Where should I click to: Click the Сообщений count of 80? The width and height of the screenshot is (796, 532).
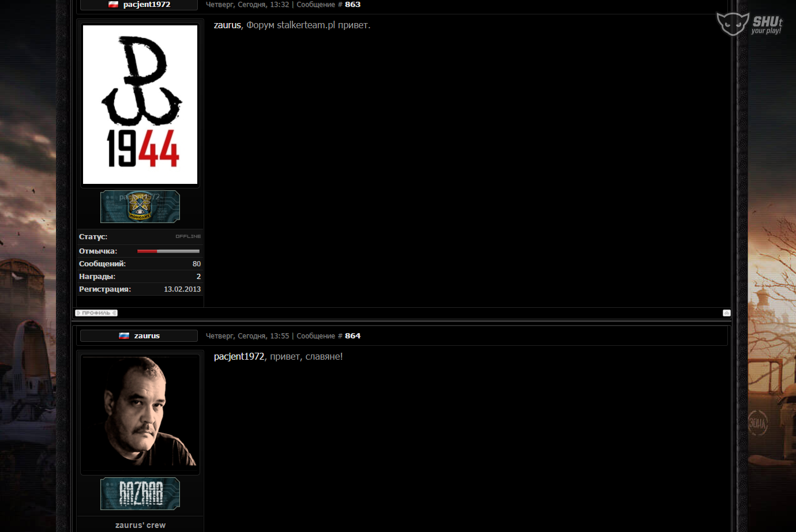(196, 264)
